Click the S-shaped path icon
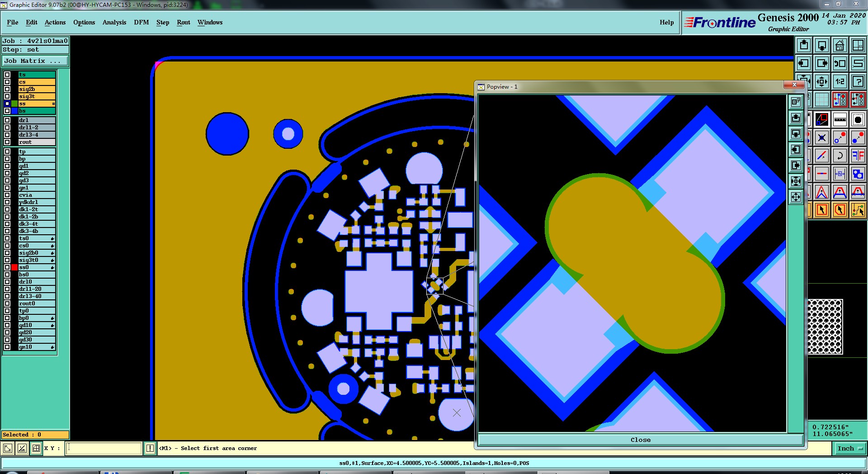Image resolution: width=868 pixels, height=474 pixels. click(x=858, y=63)
